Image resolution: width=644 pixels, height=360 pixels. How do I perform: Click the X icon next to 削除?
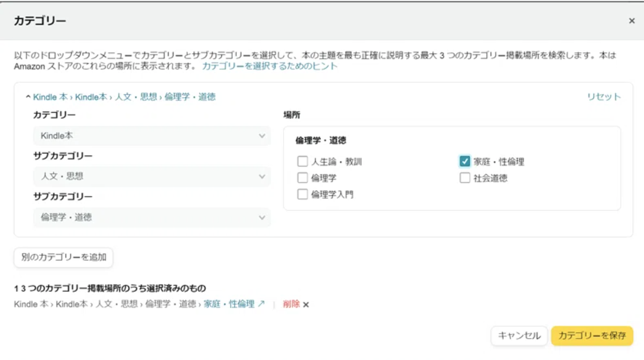[x=306, y=304]
